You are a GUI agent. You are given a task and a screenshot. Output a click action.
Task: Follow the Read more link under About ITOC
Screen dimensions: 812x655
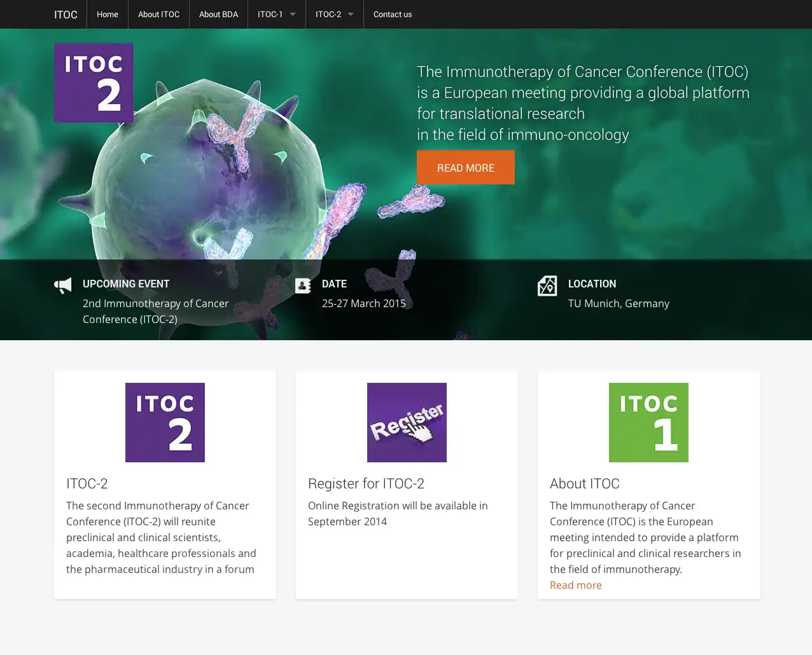click(575, 585)
